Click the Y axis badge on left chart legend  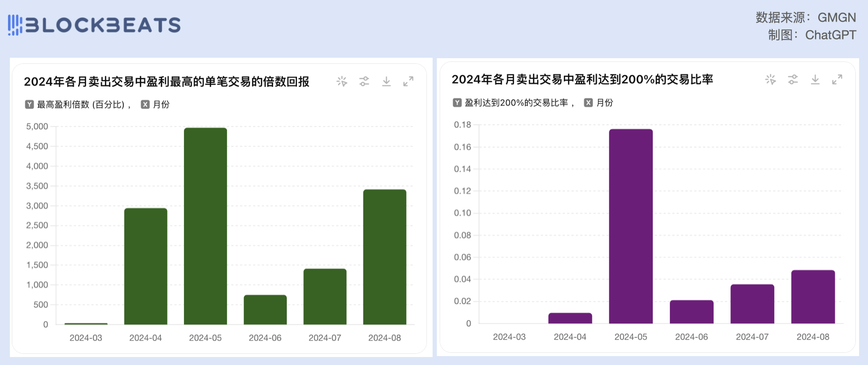(x=30, y=105)
